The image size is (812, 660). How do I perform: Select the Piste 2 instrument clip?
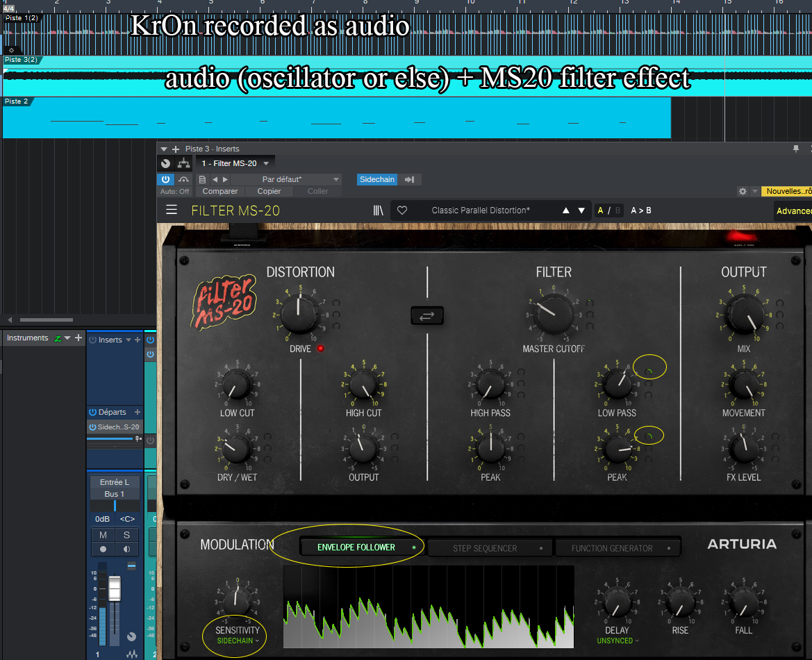[x=337, y=118]
